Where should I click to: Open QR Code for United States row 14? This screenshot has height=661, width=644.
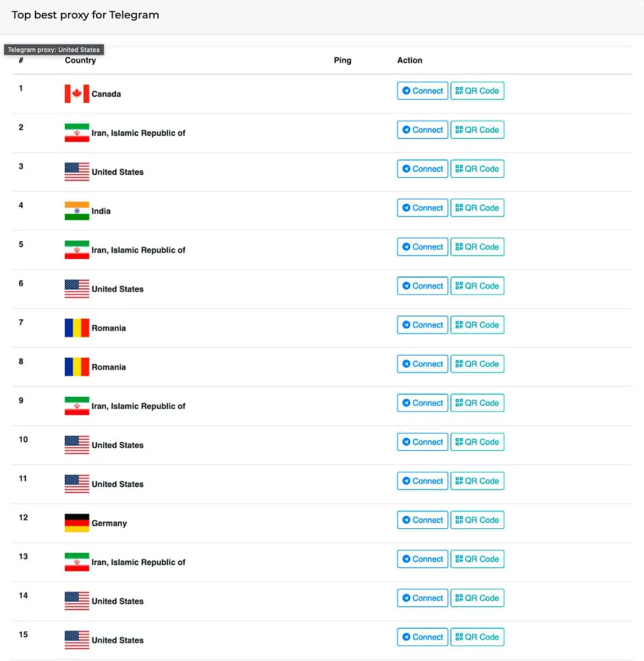click(x=477, y=598)
